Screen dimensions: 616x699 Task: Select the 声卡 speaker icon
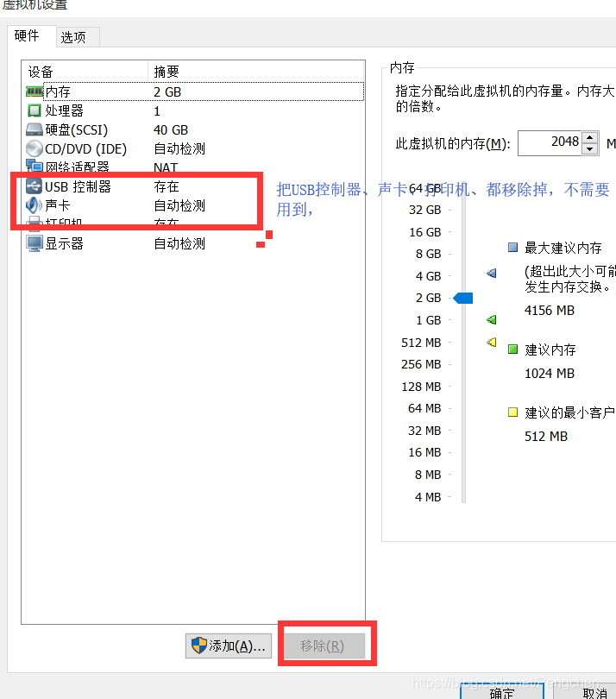(35, 205)
